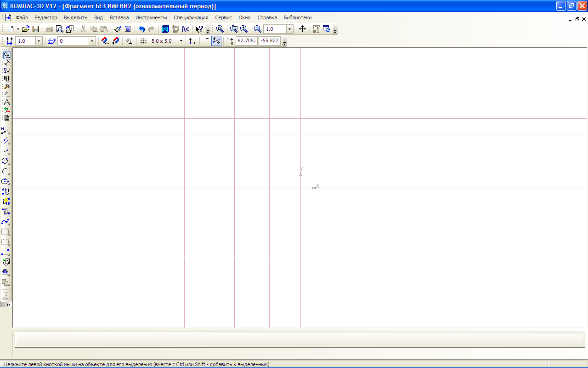Switch to Designations panel in compact toolbar
This screenshot has height=368, width=588.
click(x=7, y=71)
